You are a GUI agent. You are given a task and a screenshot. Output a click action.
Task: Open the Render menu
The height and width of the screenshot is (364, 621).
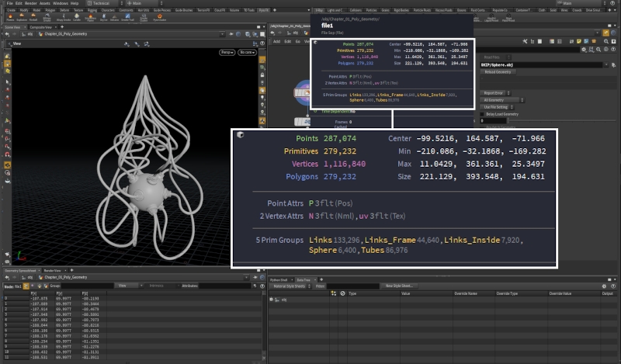(x=30, y=3)
